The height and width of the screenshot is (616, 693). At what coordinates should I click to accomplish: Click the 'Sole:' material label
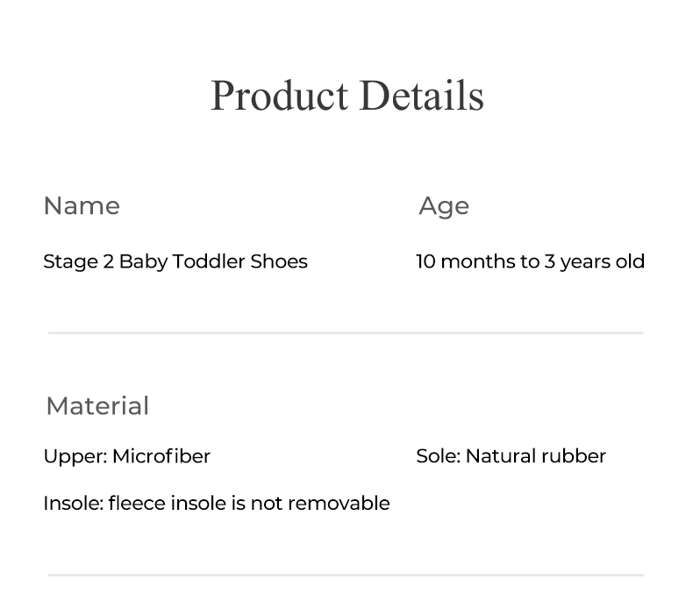pyautogui.click(x=438, y=456)
